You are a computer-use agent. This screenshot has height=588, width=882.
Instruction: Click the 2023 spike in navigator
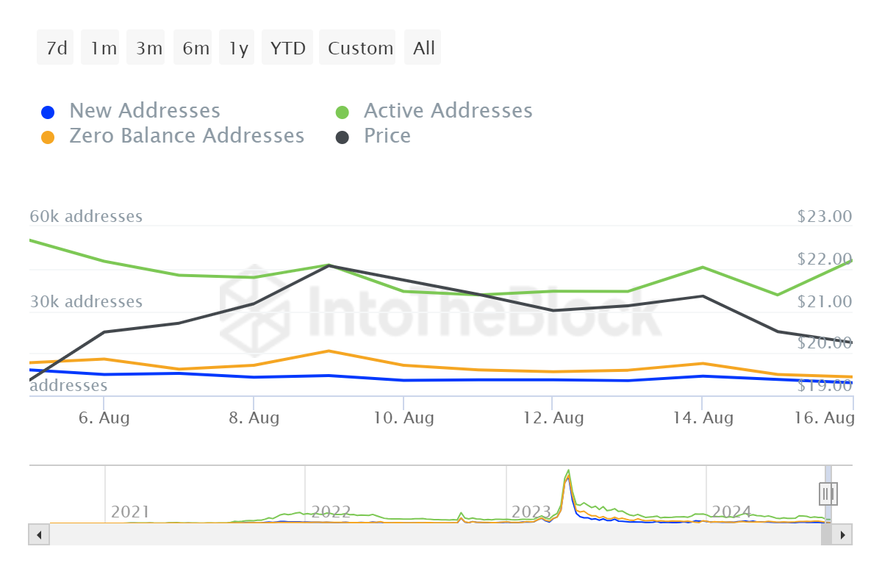(x=567, y=485)
